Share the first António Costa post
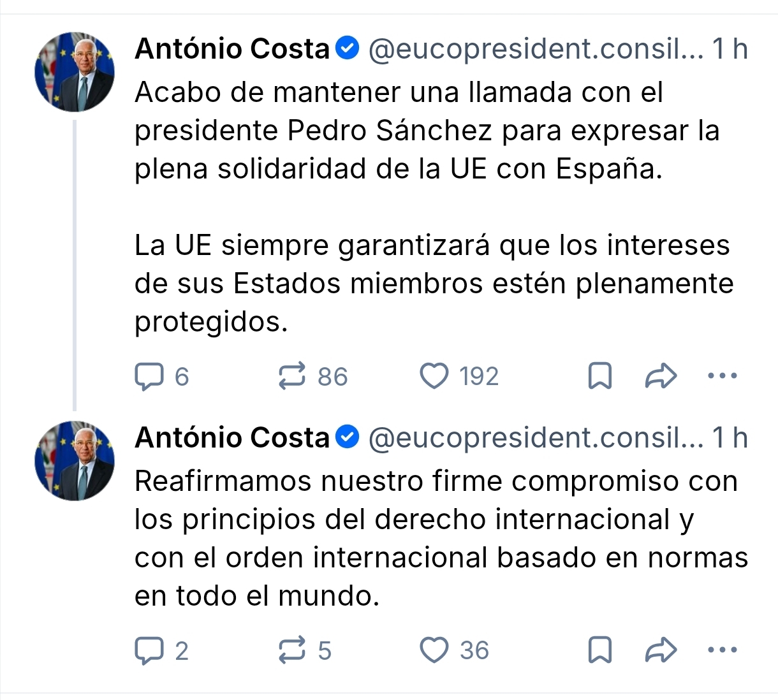Screen dimensions: 778x700 pyautogui.click(x=661, y=376)
